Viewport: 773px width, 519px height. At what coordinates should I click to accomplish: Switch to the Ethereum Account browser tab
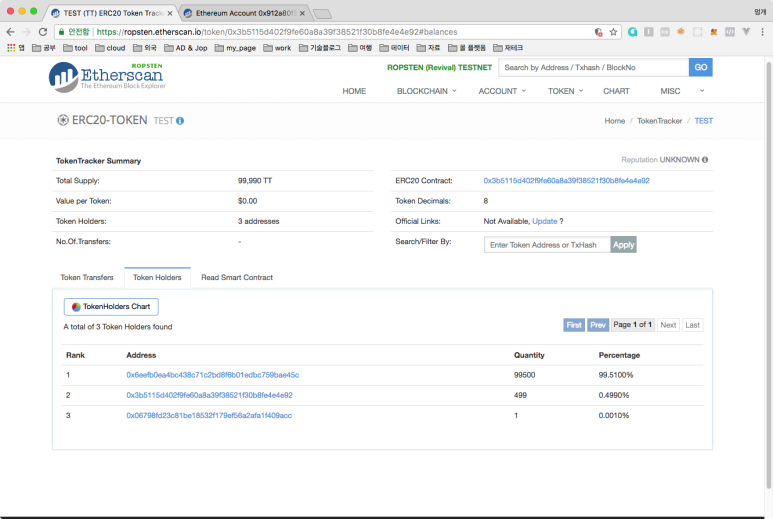(x=245, y=13)
